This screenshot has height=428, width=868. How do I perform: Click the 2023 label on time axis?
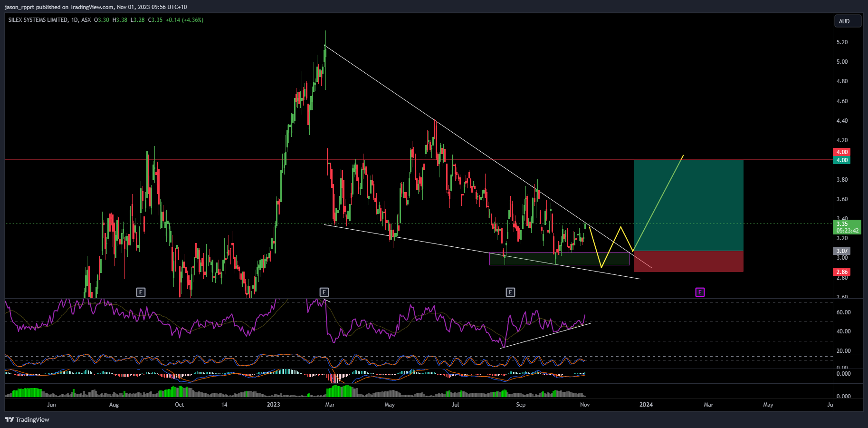273,405
